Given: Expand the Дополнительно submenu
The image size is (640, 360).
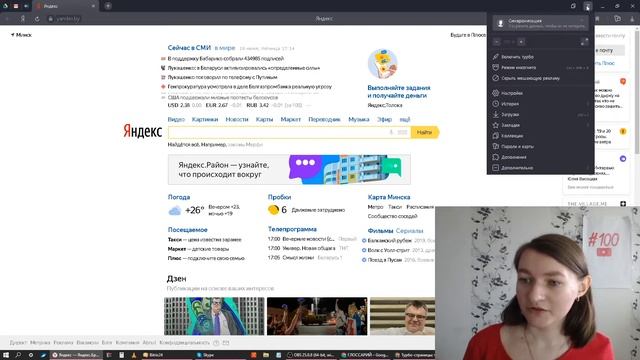Looking at the screenshot, I should (540, 167).
